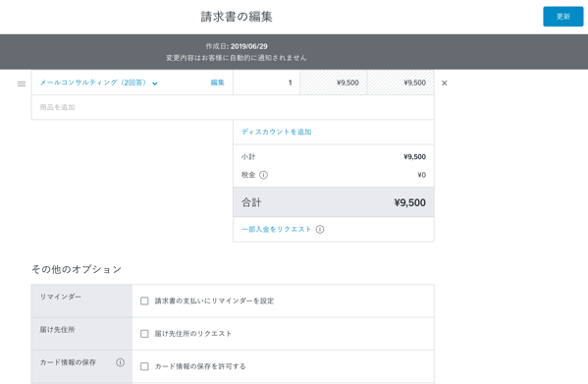Screen dimensions: 588x384
Task: Click the 編集 link in item row
Action: click(x=218, y=82)
